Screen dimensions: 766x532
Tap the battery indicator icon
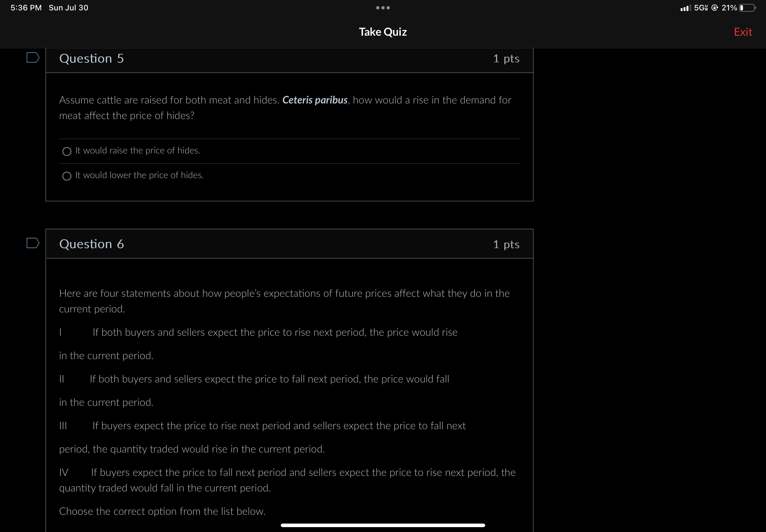[x=747, y=8]
